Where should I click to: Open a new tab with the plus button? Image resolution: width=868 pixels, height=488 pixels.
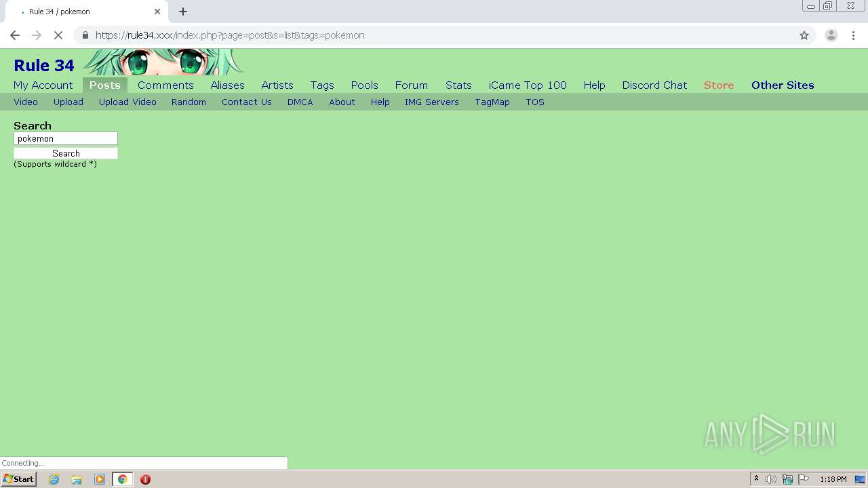tap(183, 12)
